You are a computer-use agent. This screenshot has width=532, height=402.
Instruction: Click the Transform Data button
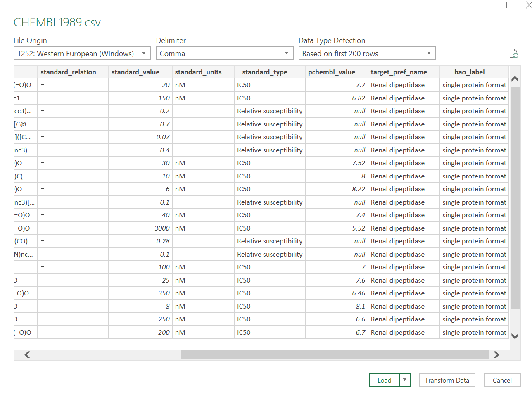(x=446, y=380)
